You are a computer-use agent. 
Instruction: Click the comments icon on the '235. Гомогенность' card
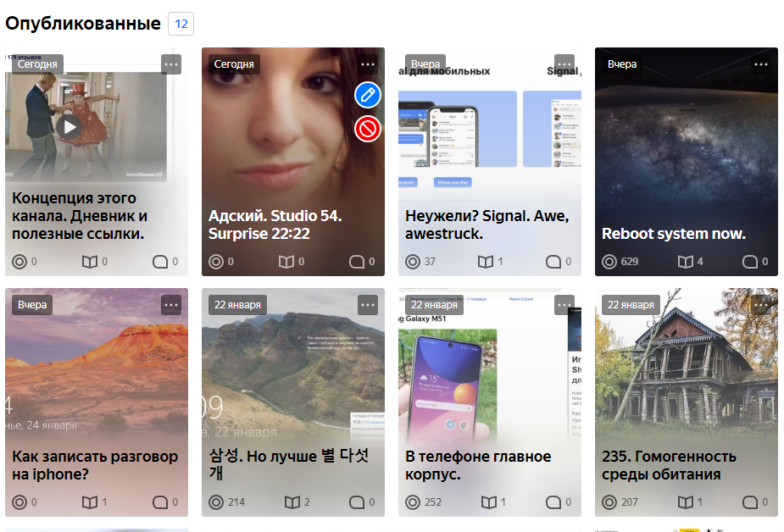click(x=750, y=502)
